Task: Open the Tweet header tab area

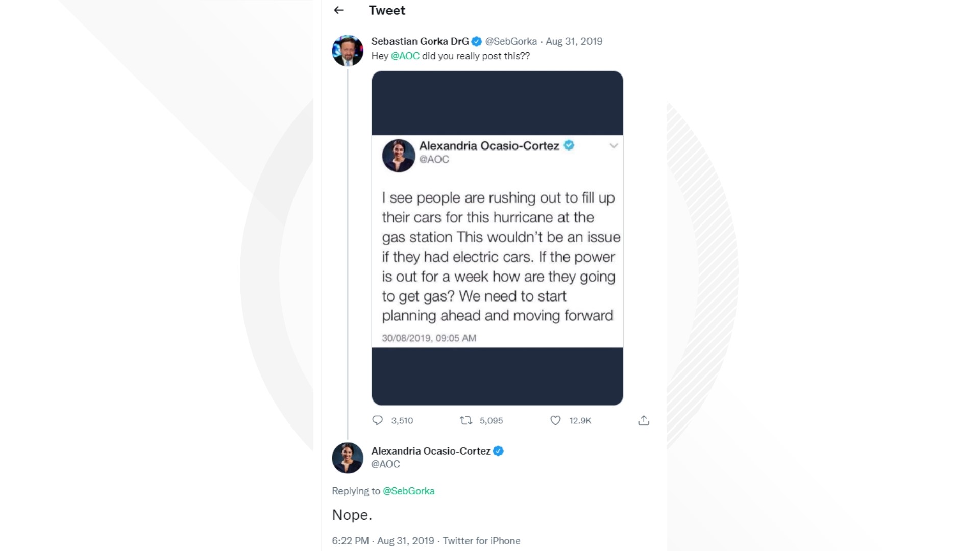Action: (x=386, y=10)
